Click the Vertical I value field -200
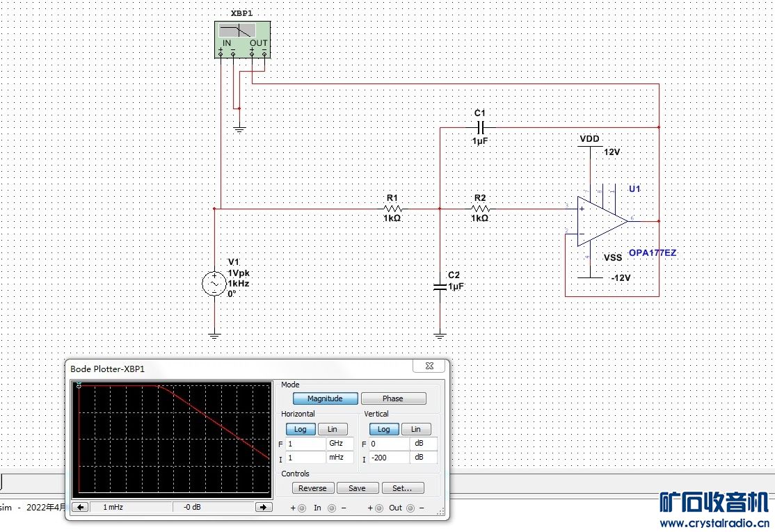Viewport: 775px width, 532px height. (388, 458)
